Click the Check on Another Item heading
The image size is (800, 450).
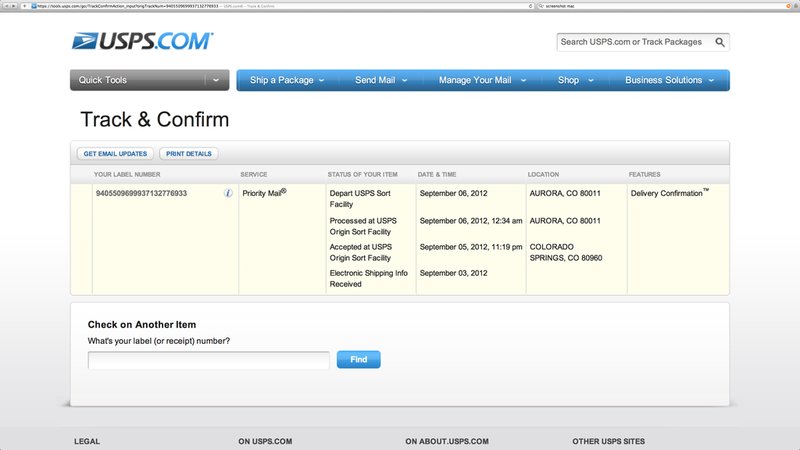142,324
